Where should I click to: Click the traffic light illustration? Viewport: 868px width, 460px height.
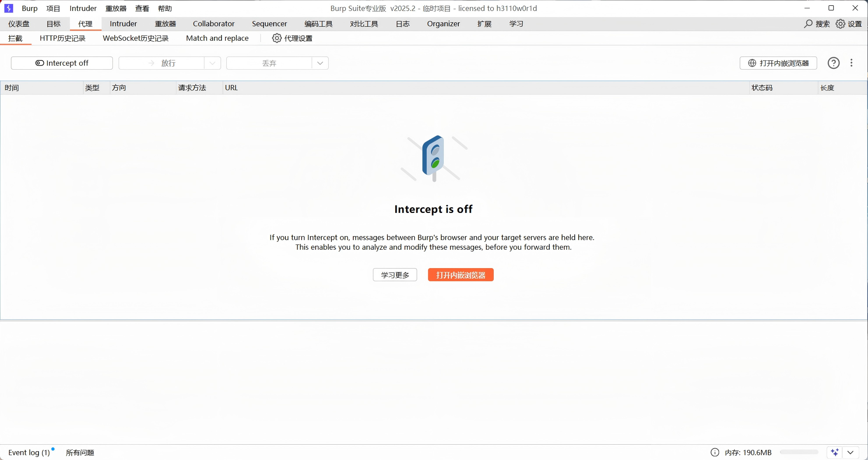click(x=434, y=158)
